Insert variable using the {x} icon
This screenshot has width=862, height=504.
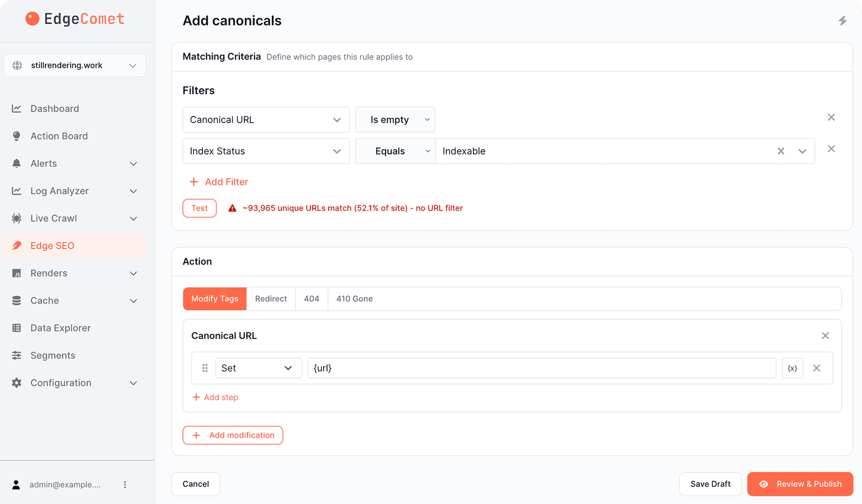pos(792,368)
